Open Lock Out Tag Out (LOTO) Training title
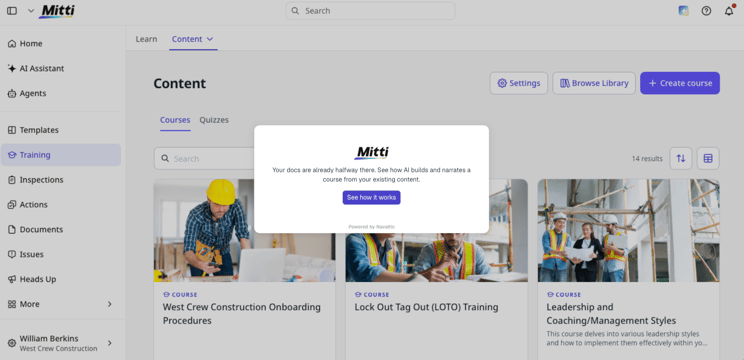Viewport: 744px width, 360px height. (426, 307)
